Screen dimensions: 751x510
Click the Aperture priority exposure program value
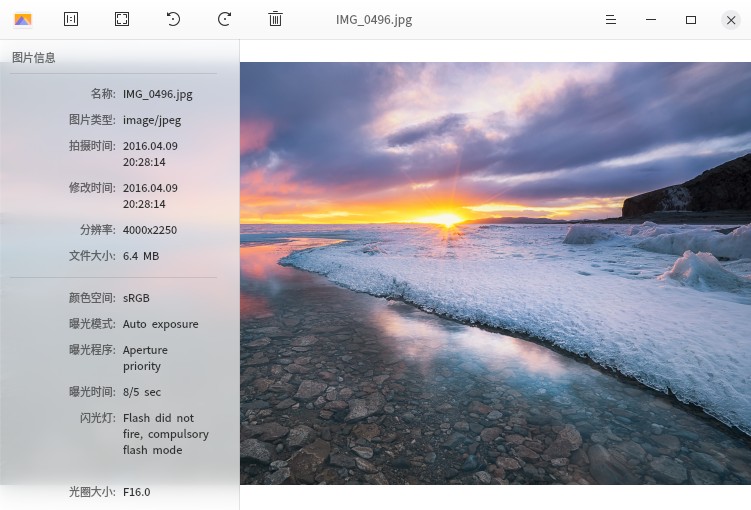(x=145, y=358)
